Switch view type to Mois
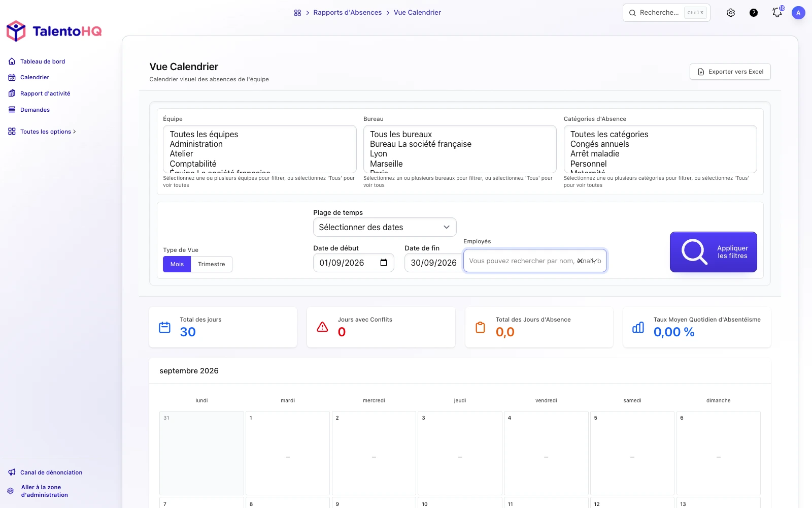Image resolution: width=812 pixels, height=508 pixels. [x=177, y=264]
